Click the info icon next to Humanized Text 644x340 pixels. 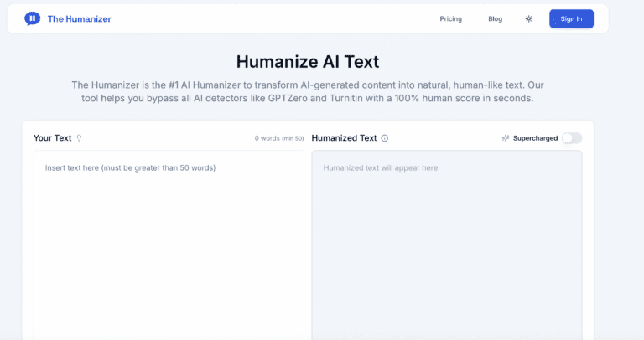pyautogui.click(x=384, y=138)
